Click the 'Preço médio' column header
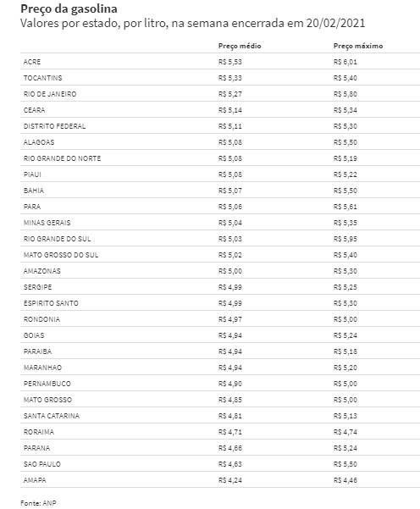 coord(240,46)
